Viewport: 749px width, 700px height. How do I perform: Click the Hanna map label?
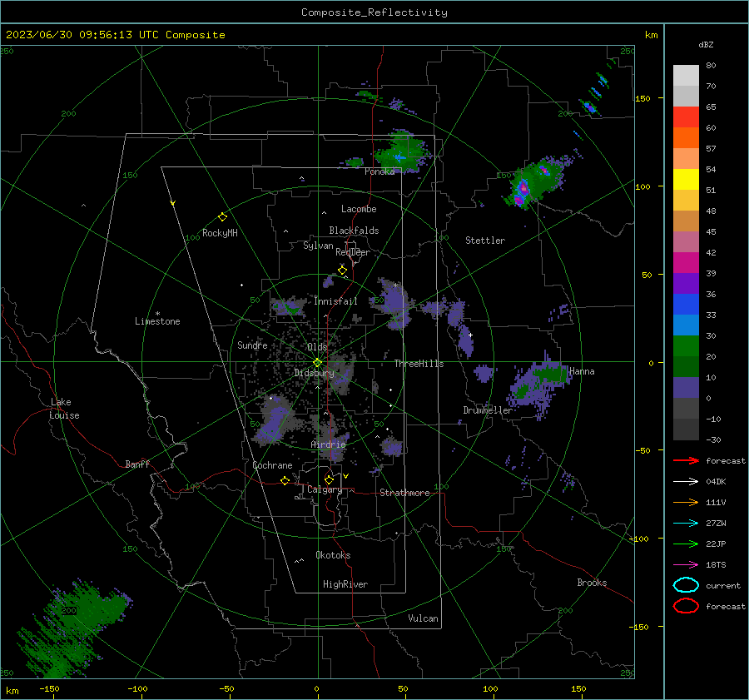click(x=582, y=371)
